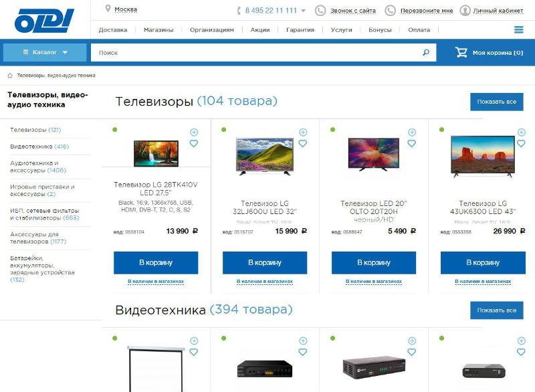Open the Каталог dropdown

[45, 52]
